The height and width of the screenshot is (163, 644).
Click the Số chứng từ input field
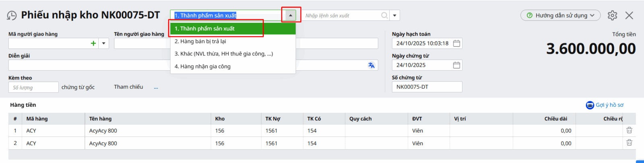427,87
